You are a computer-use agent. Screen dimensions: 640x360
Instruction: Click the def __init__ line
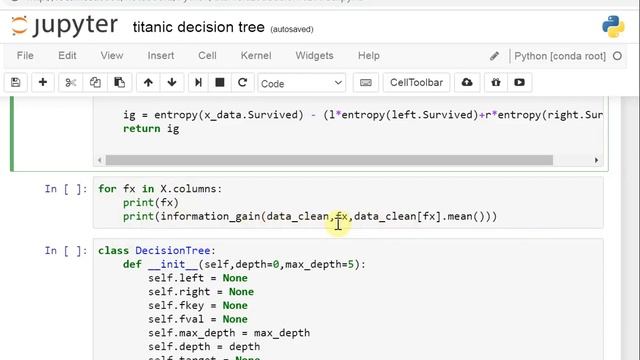click(x=244, y=264)
